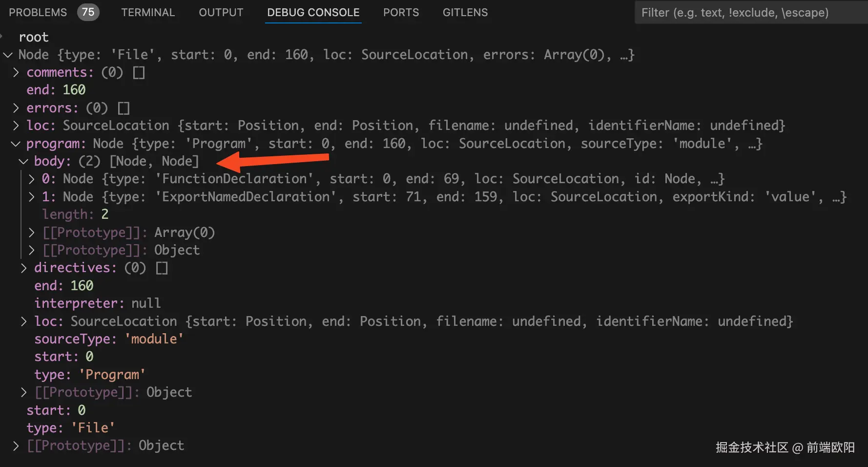The height and width of the screenshot is (467, 868).
Task: Click the sourceType 'module' property line
Action: point(108,339)
